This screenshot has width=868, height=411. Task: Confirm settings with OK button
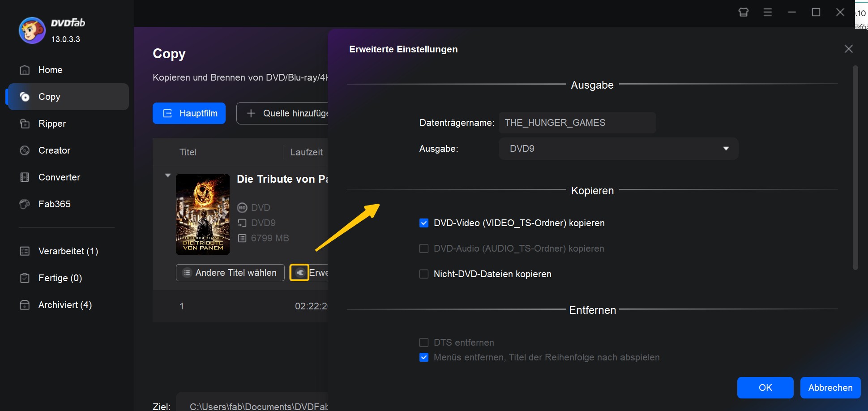click(x=765, y=388)
